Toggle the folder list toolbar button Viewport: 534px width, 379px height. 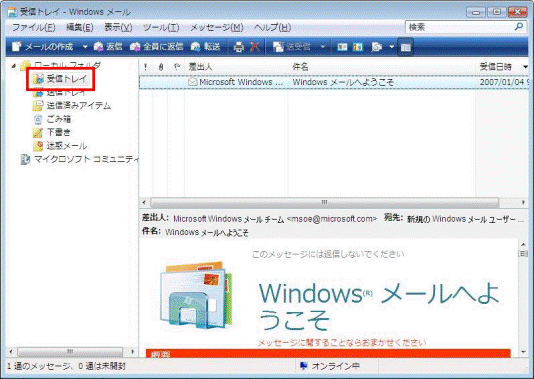click(405, 47)
